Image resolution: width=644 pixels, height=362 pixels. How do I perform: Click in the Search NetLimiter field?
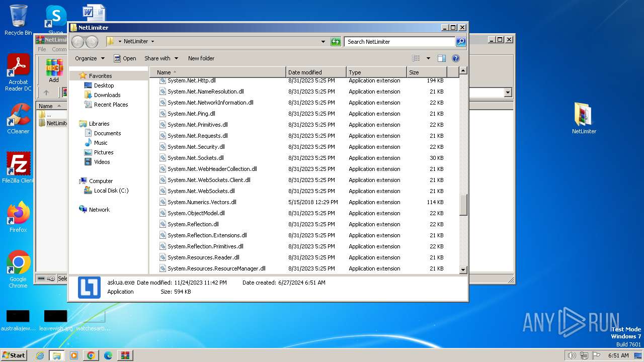(x=400, y=42)
